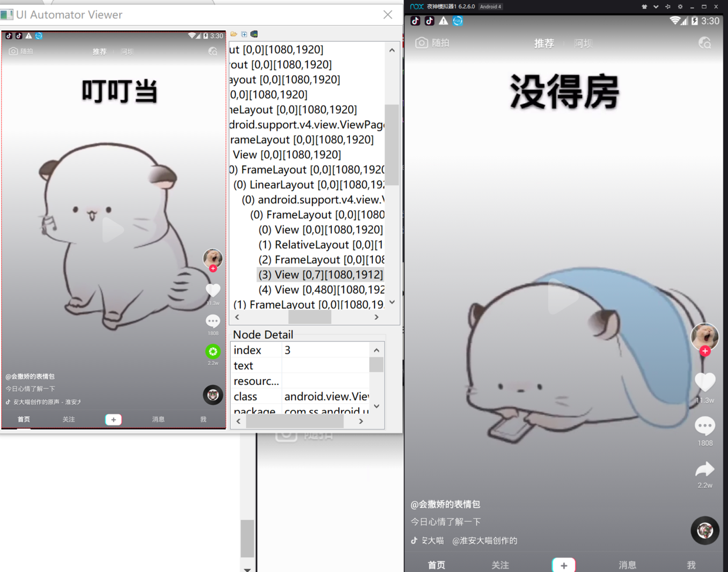Select the (1) FrameLayout node at tree bottom
The image size is (728, 572).
click(309, 304)
